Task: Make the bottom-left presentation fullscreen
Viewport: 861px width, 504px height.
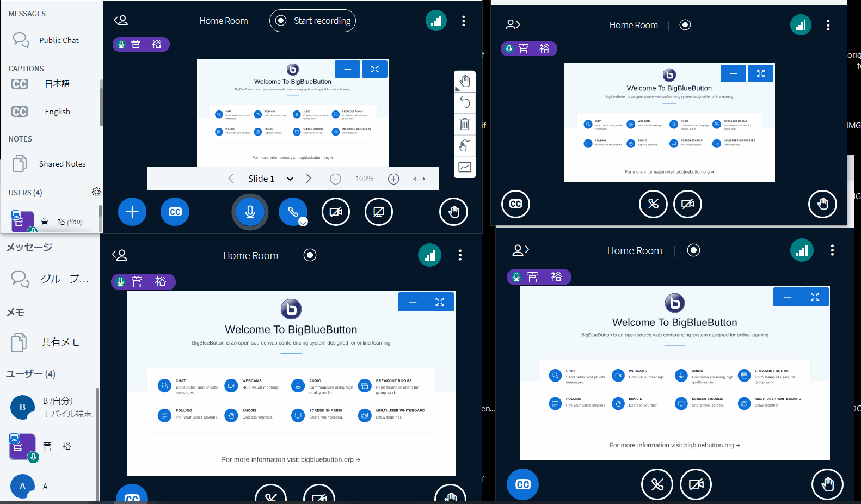Action: pos(440,302)
